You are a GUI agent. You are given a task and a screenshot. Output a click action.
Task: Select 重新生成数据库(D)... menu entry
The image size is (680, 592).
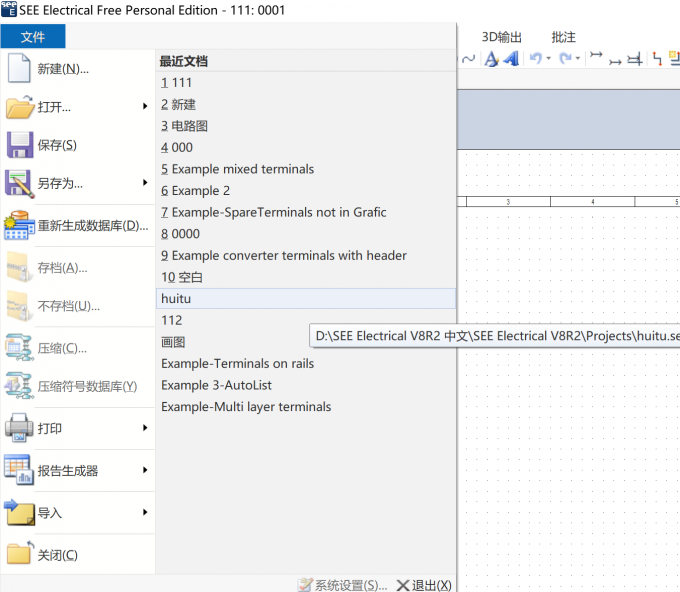(78, 226)
